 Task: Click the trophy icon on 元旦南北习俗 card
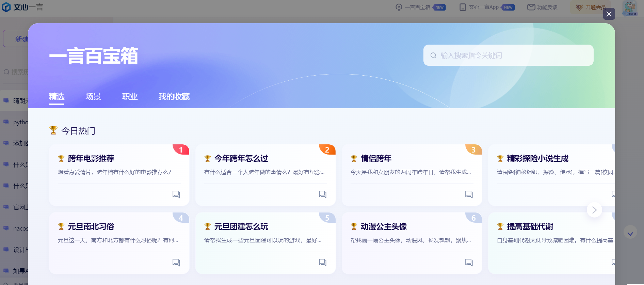[61, 227]
